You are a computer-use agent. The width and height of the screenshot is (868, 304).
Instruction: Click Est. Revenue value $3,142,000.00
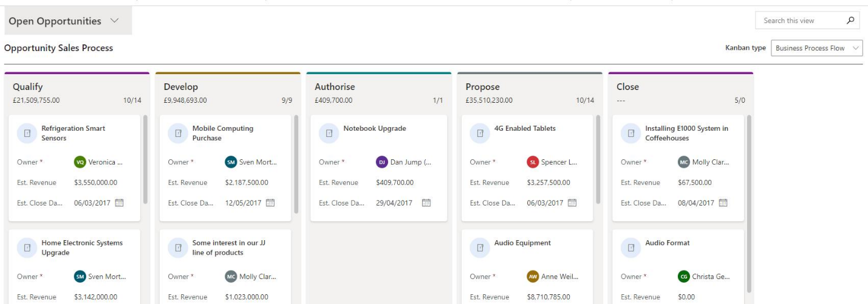tap(95, 297)
